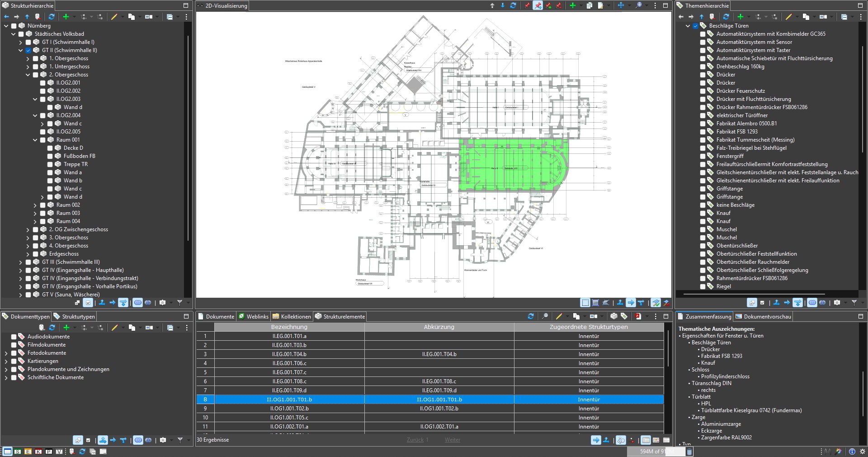Click the pencil edit icon in Themenhierarchie toolbar
The image size is (868, 457).
click(788, 17)
